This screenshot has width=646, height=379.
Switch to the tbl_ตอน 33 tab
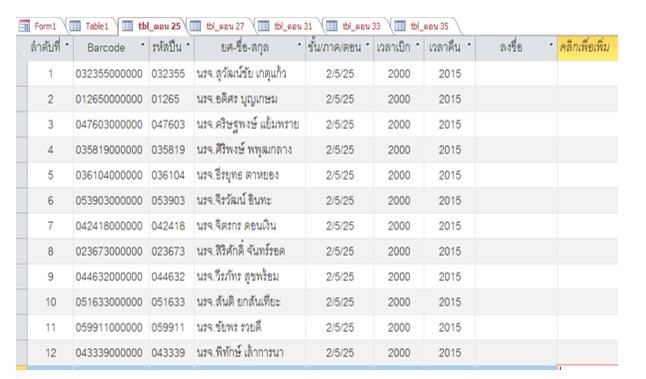tap(356, 26)
